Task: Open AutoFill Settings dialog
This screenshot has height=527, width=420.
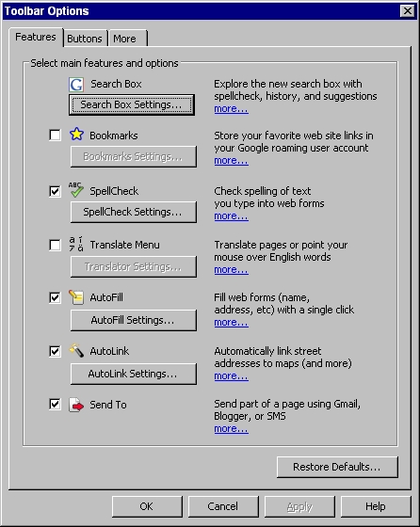Action: tap(133, 320)
